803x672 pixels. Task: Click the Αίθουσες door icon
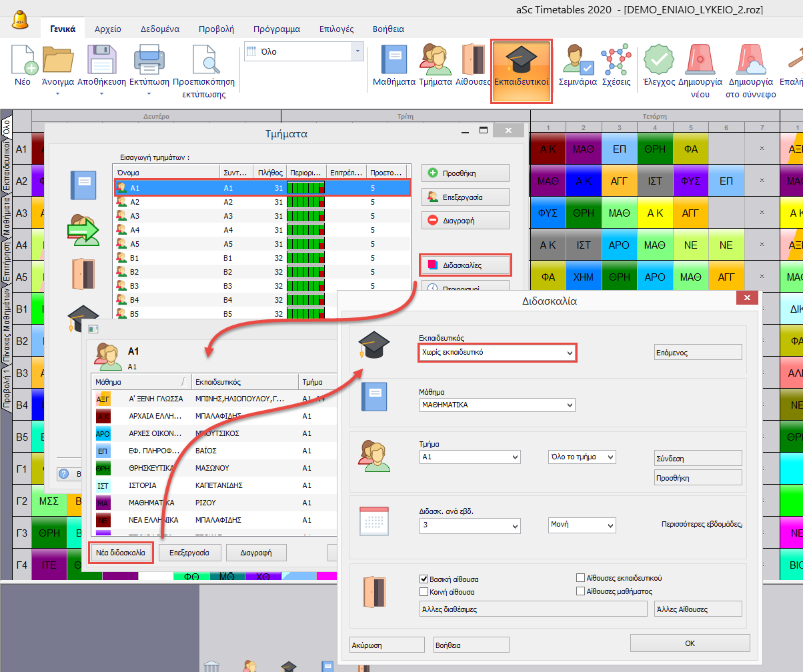click(473, 60)
